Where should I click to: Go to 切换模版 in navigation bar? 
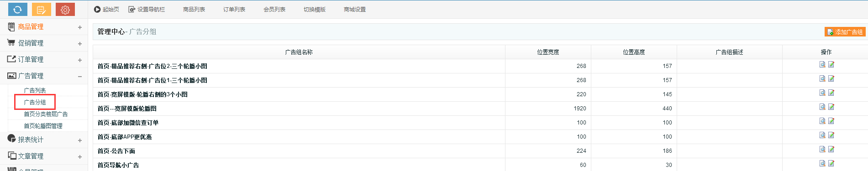(315, 10)
